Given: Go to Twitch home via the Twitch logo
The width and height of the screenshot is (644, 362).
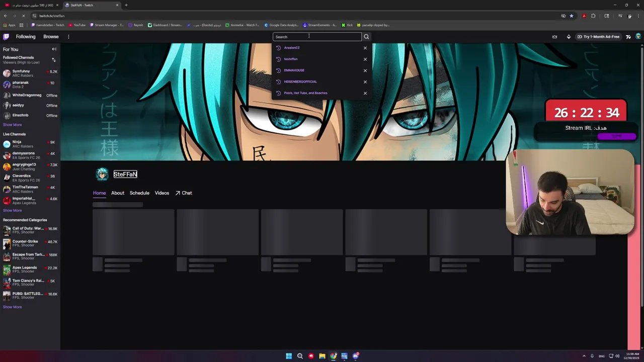Looking at the screenshot, I should [6, 37].
